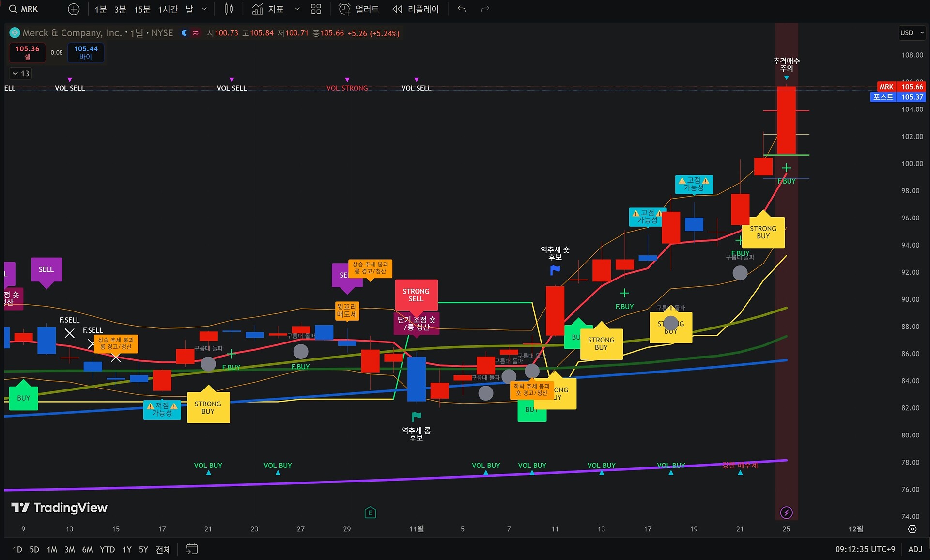Open the go-to-date calendar icon
This screenshot has width=930, height=560.
coord(192,549)
